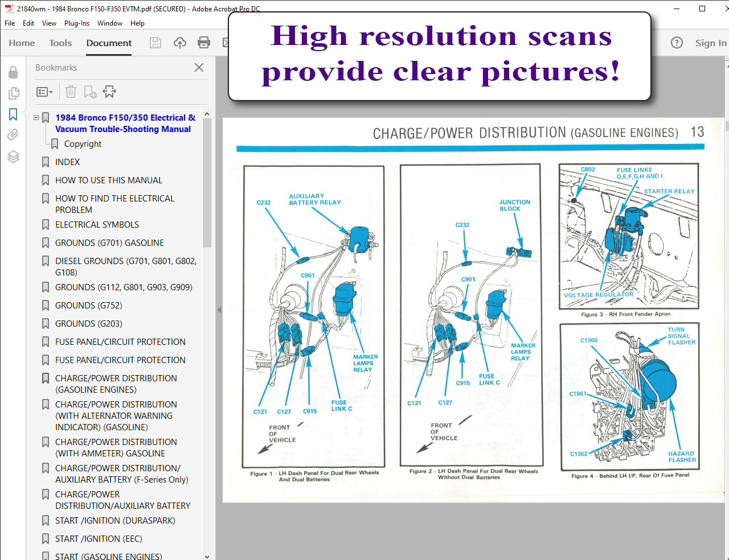Click the Sign In link
This screenshot has width=729, height=560.
(711, 43)
